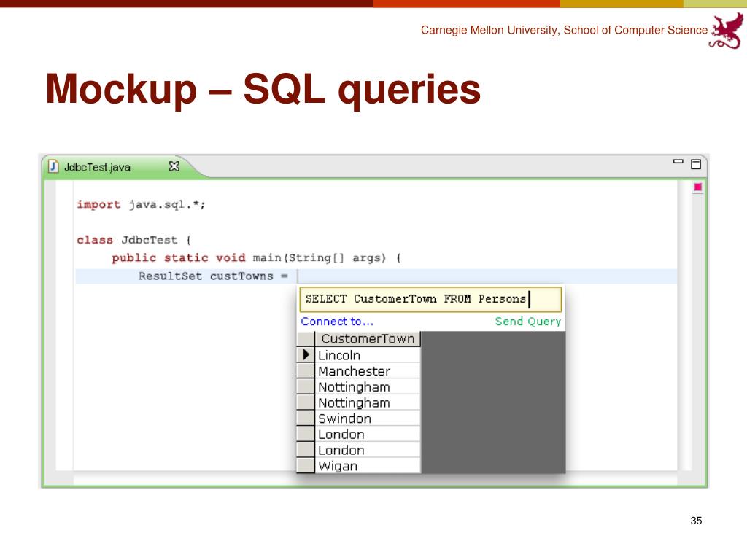Minimize the editor panel

click(678, 161)
